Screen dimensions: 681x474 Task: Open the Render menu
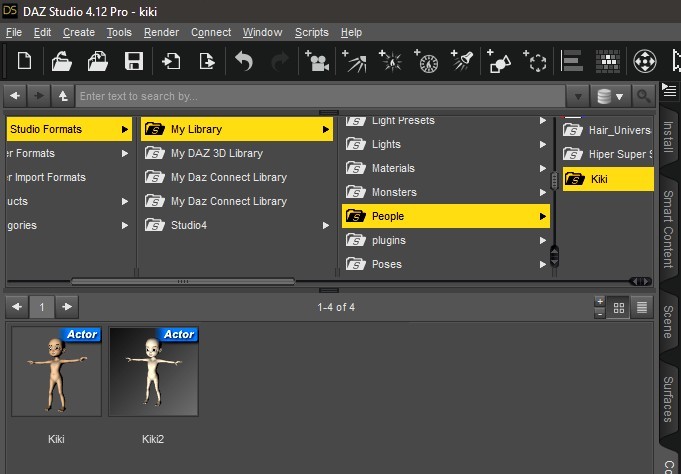161,33
